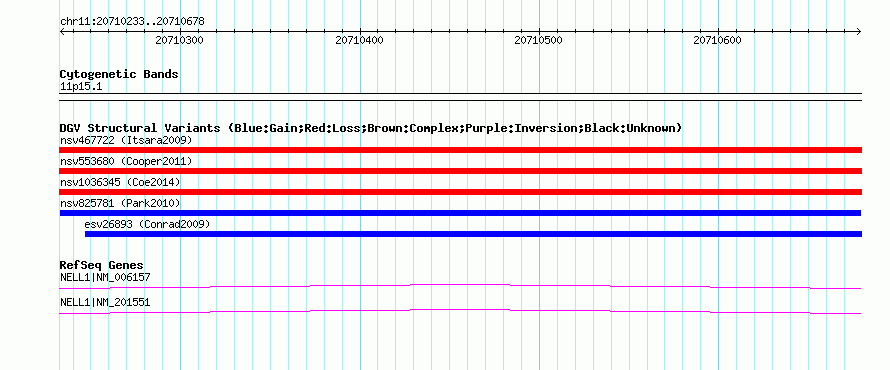This screenshot has width=890, height=370.
Task: Open the nsv825781 (Park2010) variant label
Action: [120, 203]
